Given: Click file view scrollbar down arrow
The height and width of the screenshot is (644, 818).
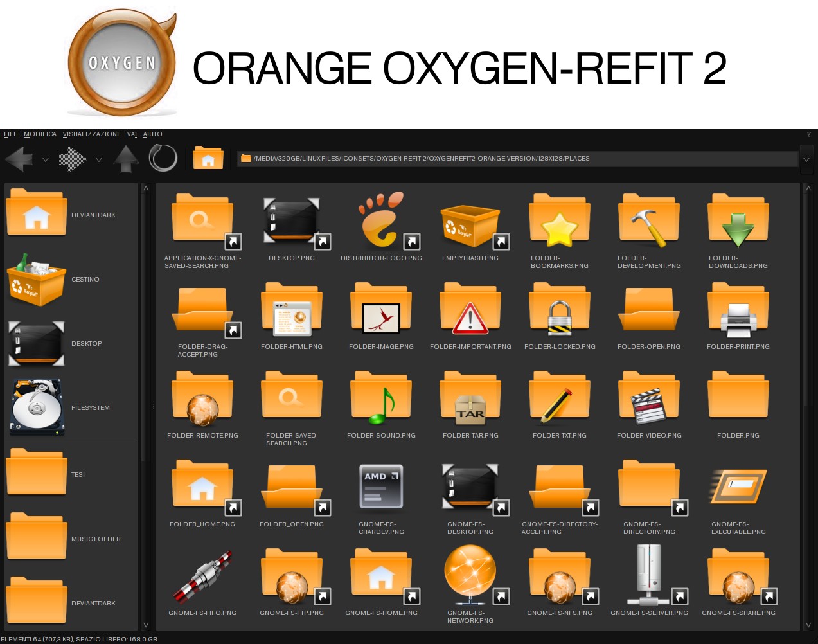Looking at the screenshot, I should point(808,625).
